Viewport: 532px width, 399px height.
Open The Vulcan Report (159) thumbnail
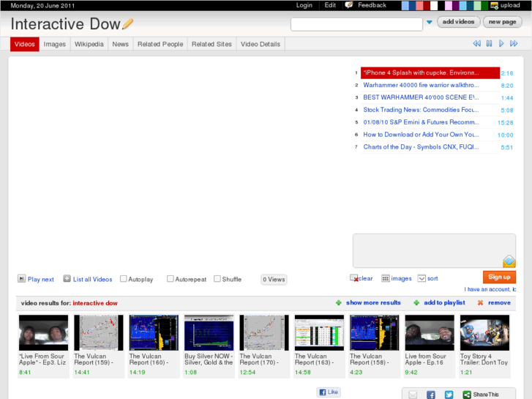[99, 332]
